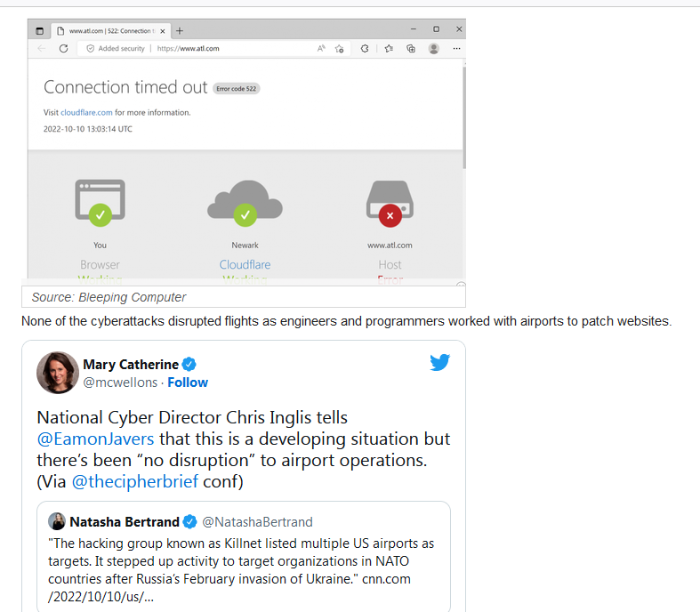Click Natasha Bertrand's verified badge

(189, 521)
